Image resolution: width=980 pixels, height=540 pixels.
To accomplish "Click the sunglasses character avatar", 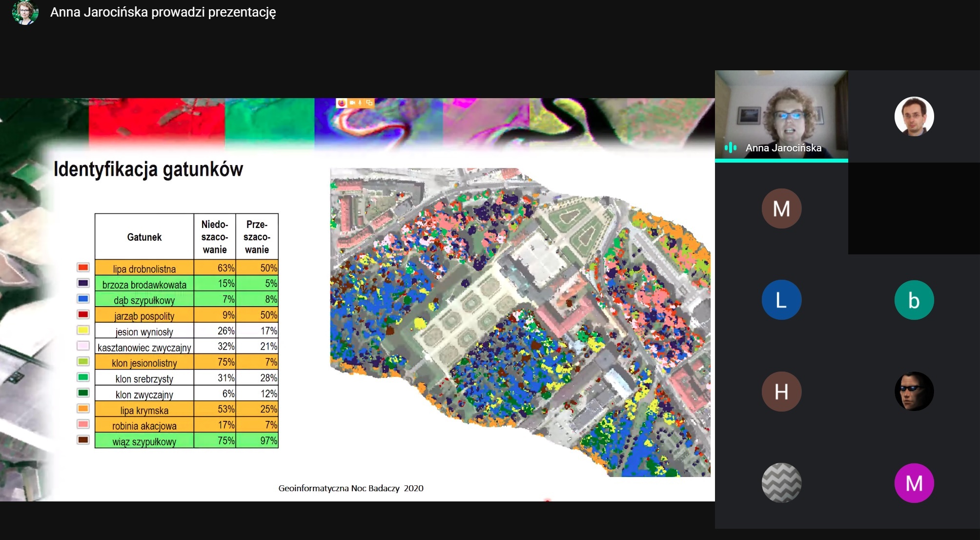I will click(914, 392).
